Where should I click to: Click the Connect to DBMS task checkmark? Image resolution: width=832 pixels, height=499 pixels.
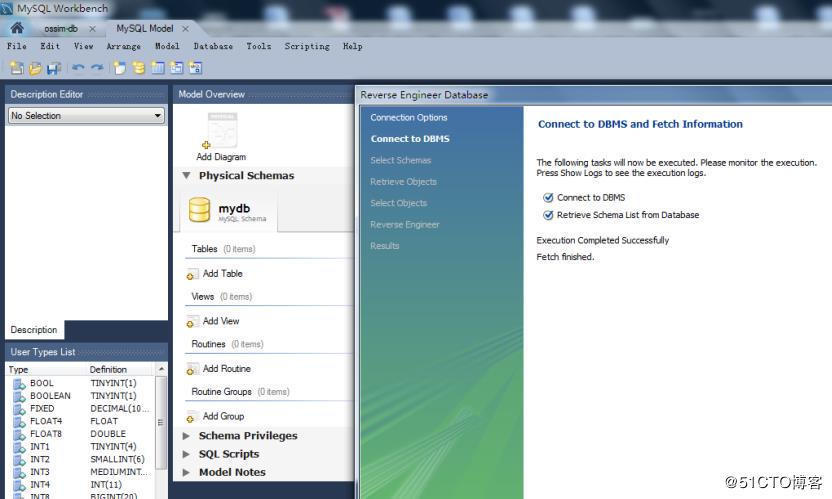[x=548, y=197]
